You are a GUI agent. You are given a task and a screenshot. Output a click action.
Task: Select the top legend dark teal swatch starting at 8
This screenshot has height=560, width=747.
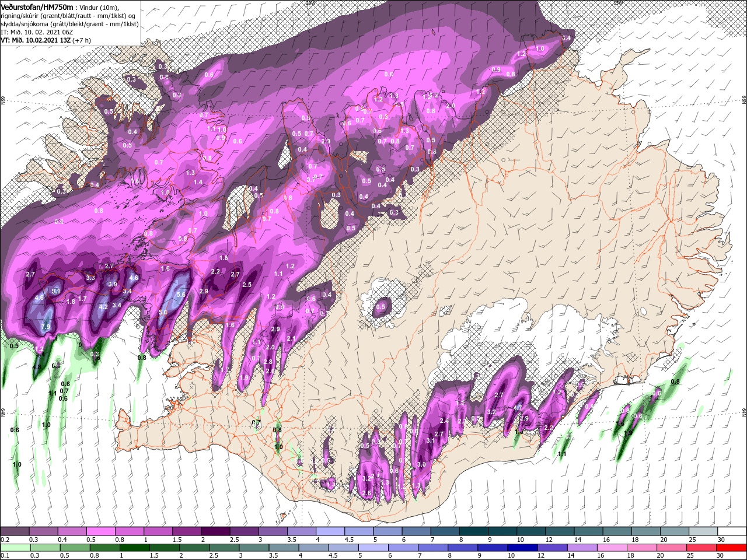coord(475,531)
